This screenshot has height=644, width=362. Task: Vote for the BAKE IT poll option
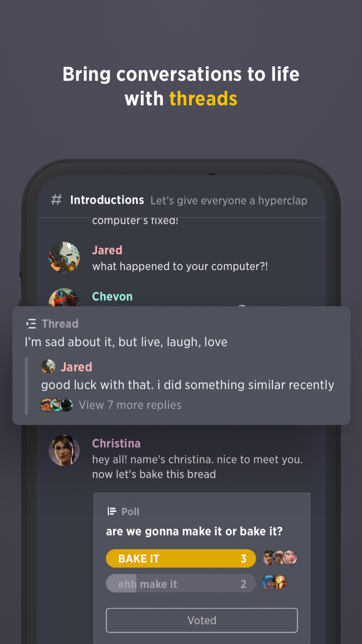[x=181, y=558]
